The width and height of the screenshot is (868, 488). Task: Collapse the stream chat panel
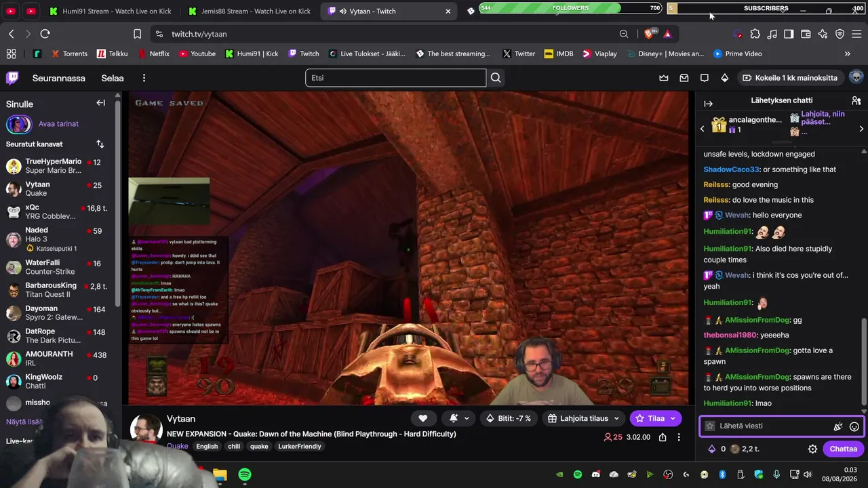[709, 104]
